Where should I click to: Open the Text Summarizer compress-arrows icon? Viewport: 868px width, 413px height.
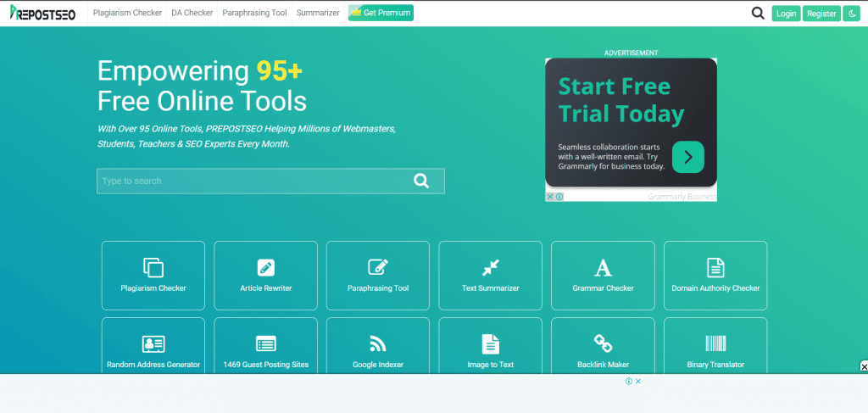tap(491, 268)
